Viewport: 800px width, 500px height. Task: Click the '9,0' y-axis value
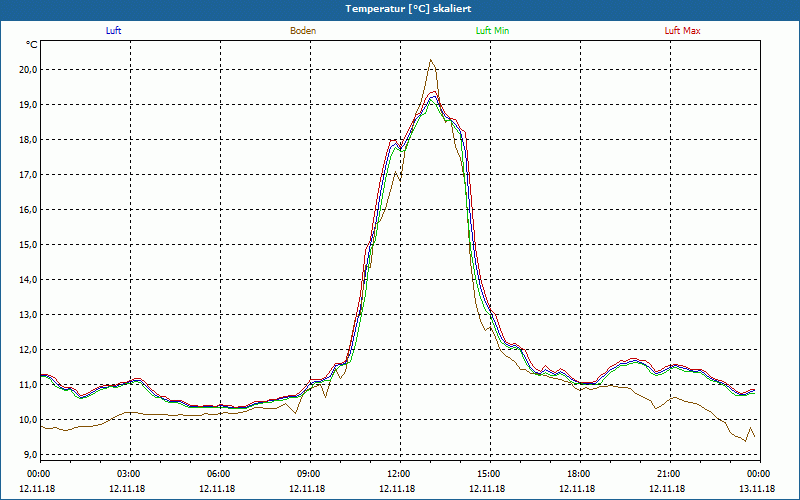pos(31,455)
